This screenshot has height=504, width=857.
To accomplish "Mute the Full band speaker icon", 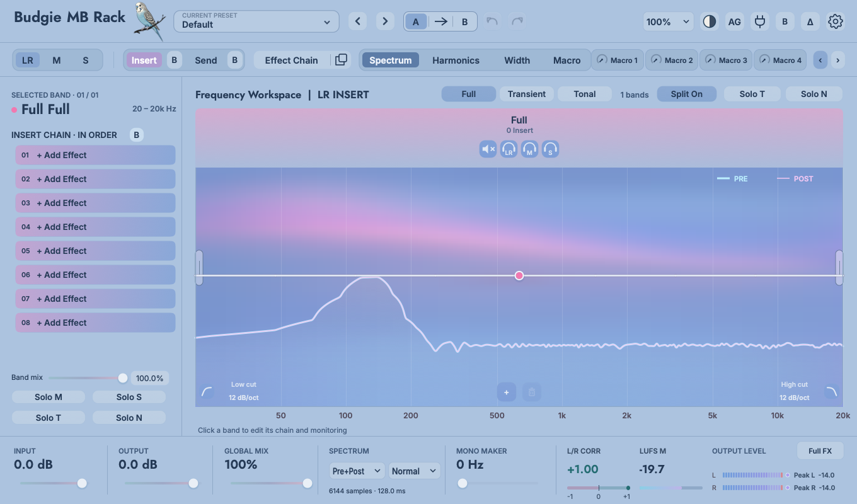I will [x=488, y=149].
